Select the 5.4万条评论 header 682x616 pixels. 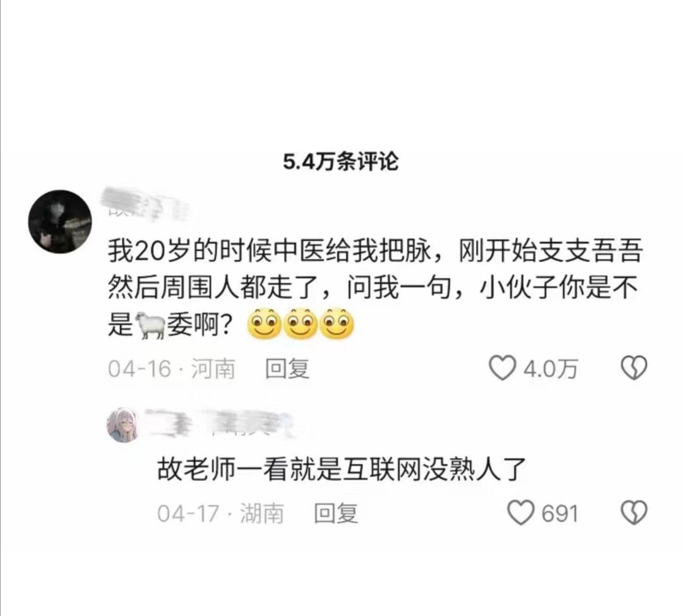[x=340, y=162]
